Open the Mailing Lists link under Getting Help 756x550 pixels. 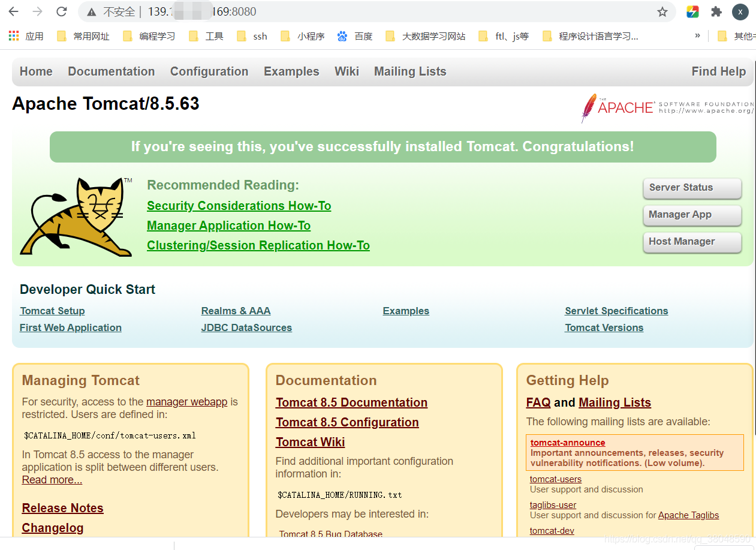tap(615, 402)
